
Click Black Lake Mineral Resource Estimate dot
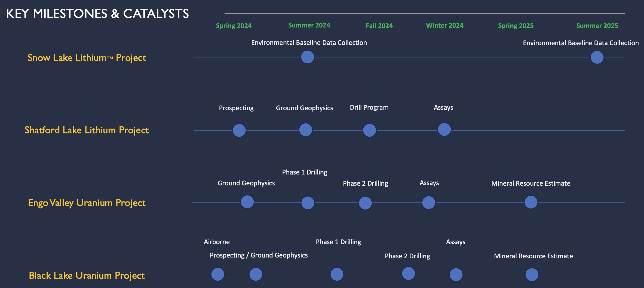[532, 275]
